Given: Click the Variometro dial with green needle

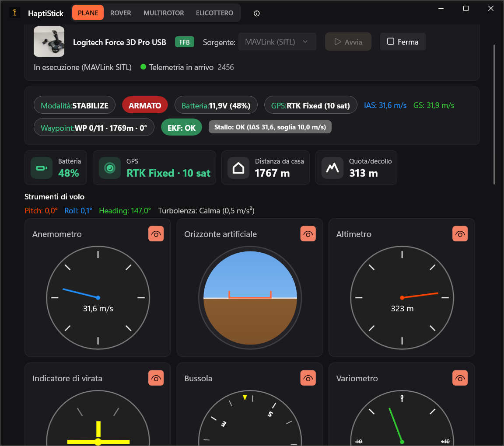Looking at the screenshot, I should click(402, 418).
